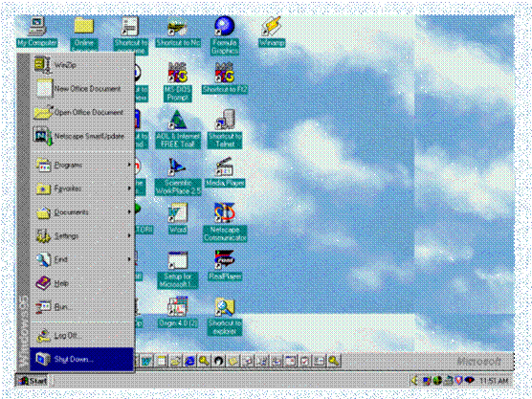Viewport: 532px width, 399px height.
Task: Choose Open Office Document from Start menu
Action: (x=82, y=112)
